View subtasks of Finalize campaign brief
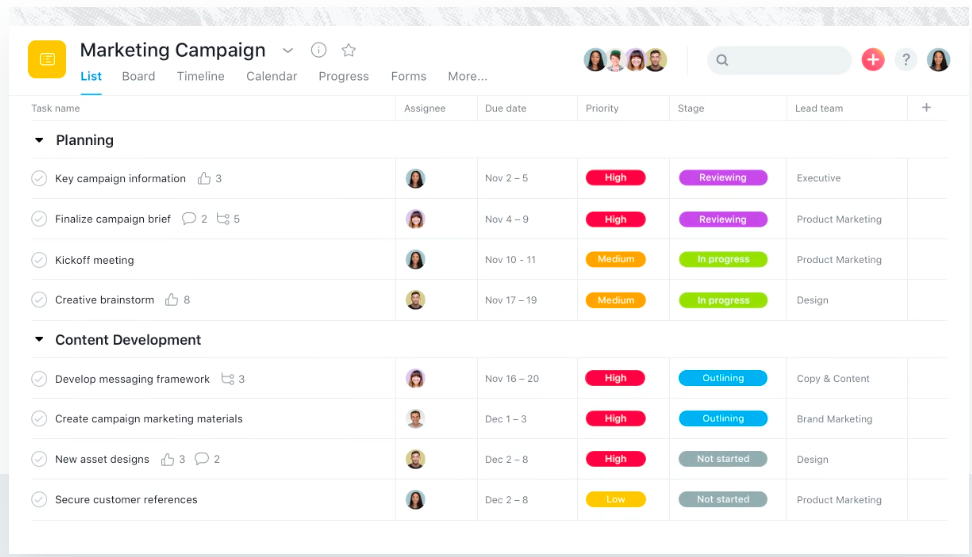 (223, 219)
